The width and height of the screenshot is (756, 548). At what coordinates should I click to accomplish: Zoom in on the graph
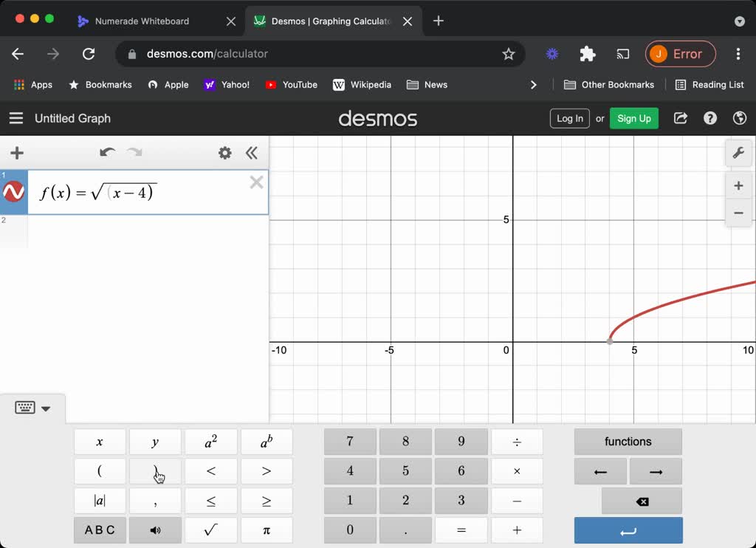[738, 185]
